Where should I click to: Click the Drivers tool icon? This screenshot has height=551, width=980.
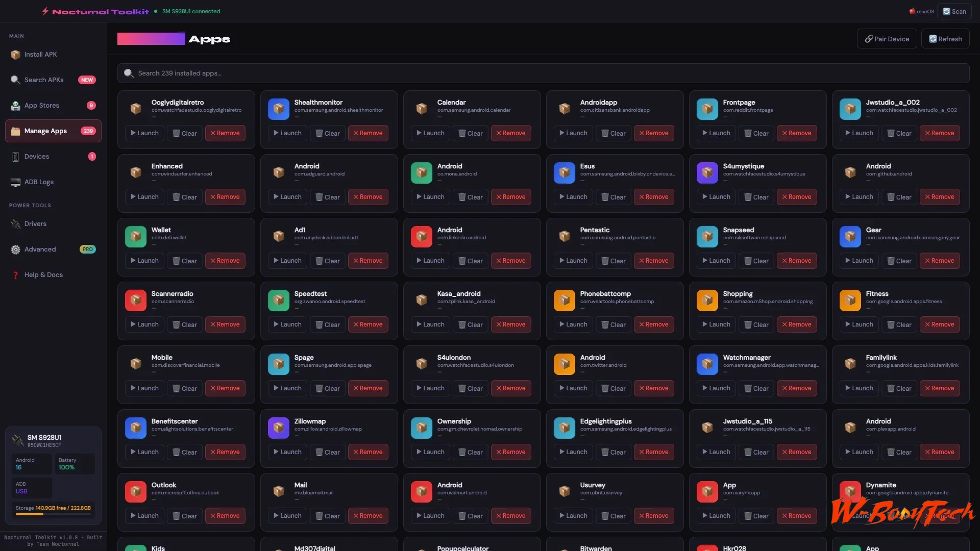15,224
